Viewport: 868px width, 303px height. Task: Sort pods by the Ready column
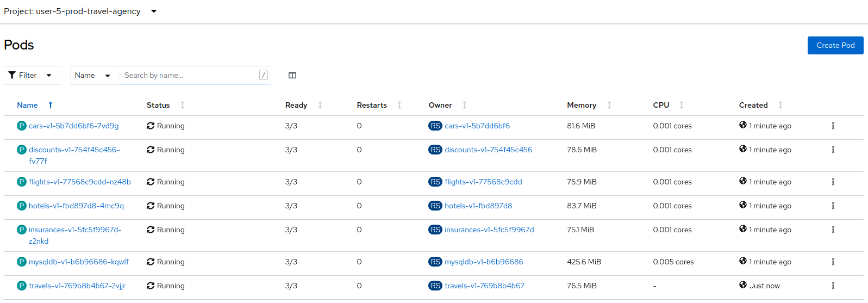tap(296, 105)
